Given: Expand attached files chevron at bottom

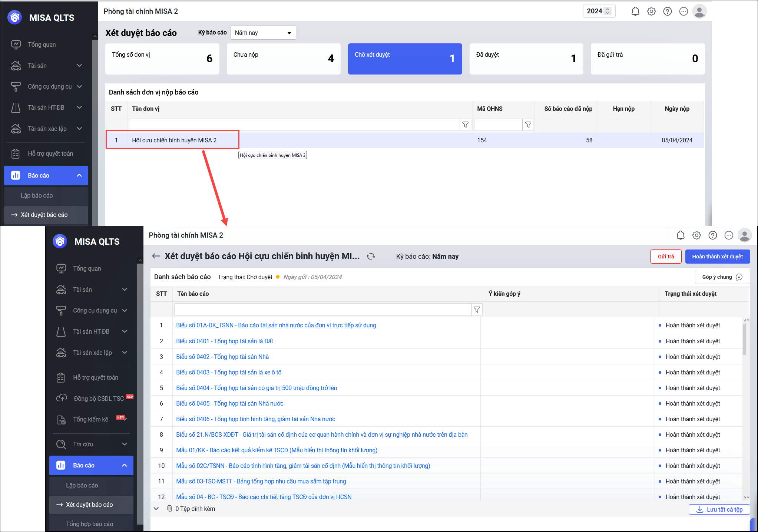Looking at the screenshot, I should click(156, 509).
